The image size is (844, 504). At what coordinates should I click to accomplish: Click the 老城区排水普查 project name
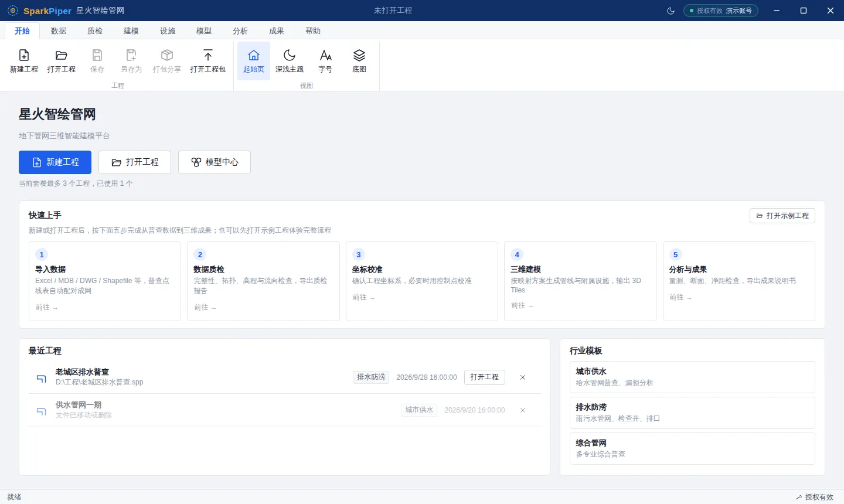(82, 372)
